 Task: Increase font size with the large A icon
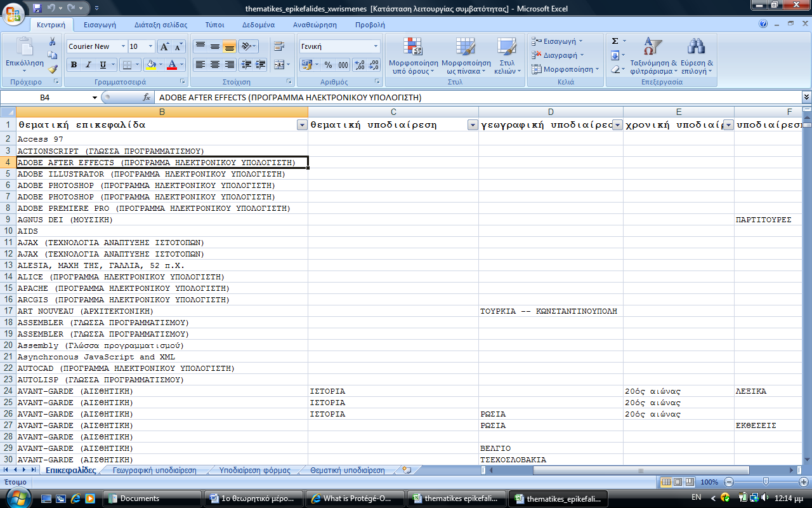(164, 46)
